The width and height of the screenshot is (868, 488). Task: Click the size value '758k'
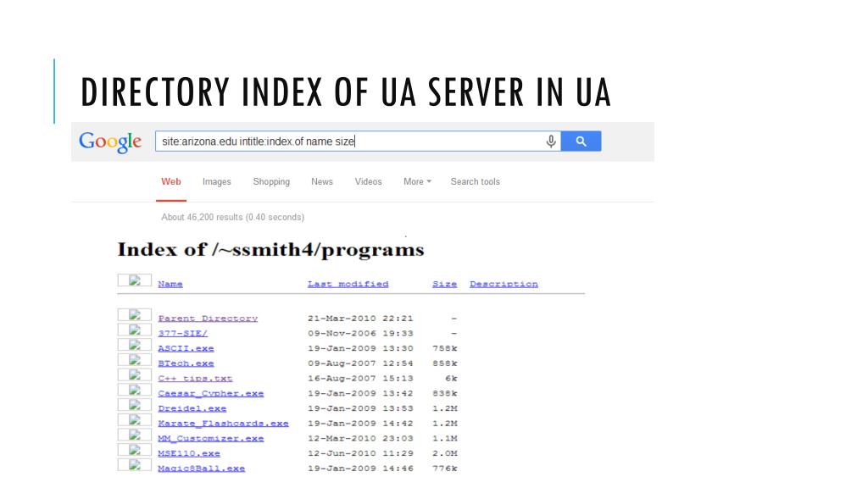coord(444,348)
